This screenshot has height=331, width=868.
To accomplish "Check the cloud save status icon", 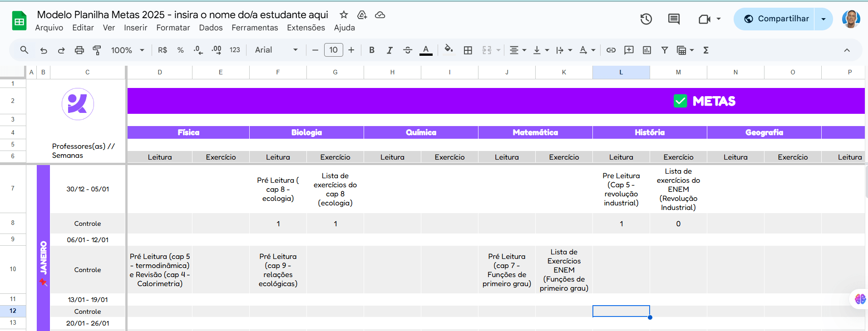I will click(x=380, y=15).
